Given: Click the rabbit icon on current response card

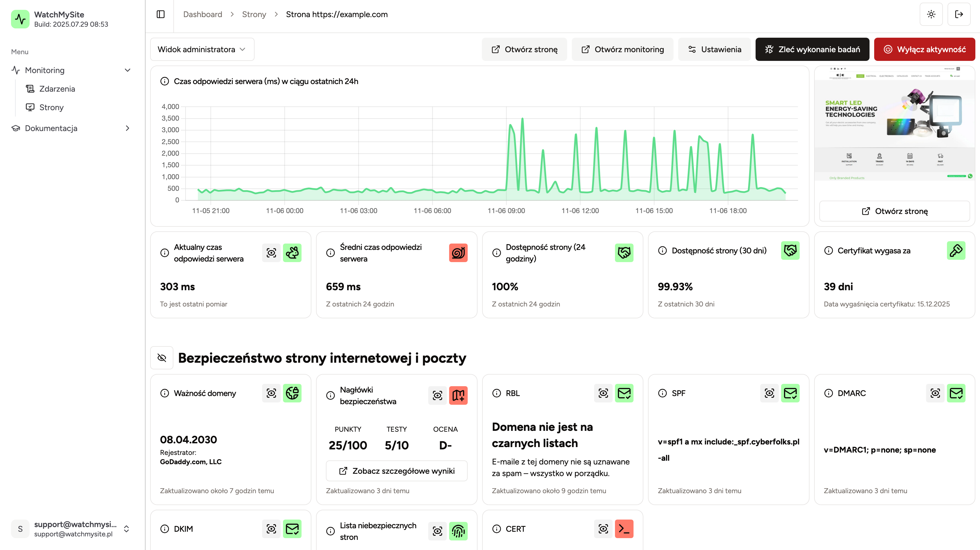Looking at the screenshot, I should [292, 253].
